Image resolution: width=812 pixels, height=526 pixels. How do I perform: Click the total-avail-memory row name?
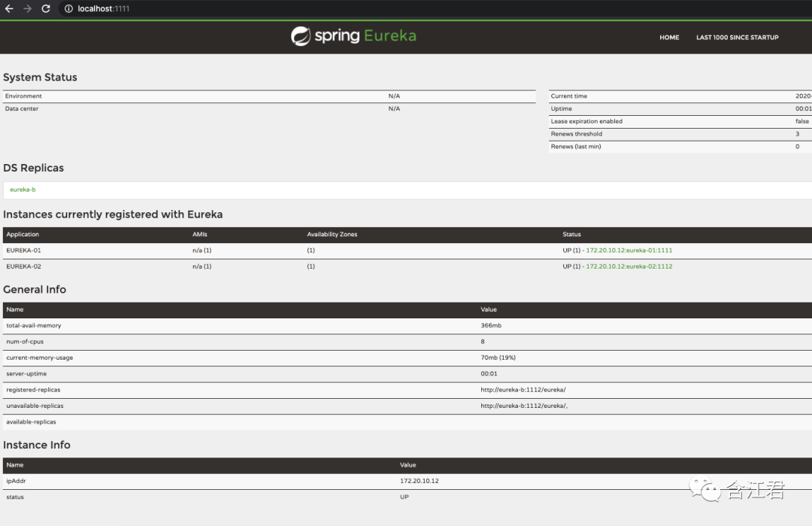pyautogui.click(x=34, y=325)
